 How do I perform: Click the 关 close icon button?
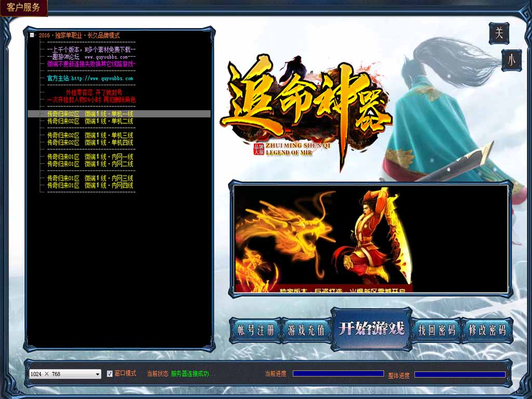tap(499, 34)
